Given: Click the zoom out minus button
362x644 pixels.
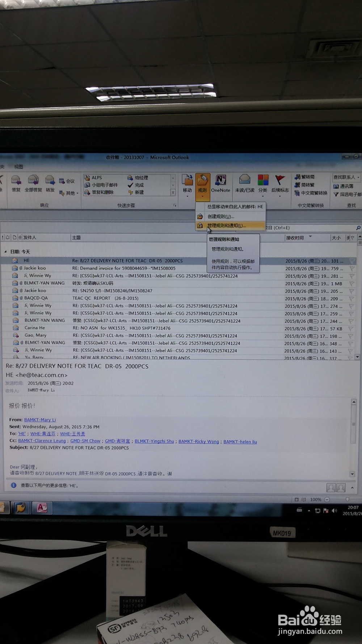Looking at the screenshot, I should point(327,499).
